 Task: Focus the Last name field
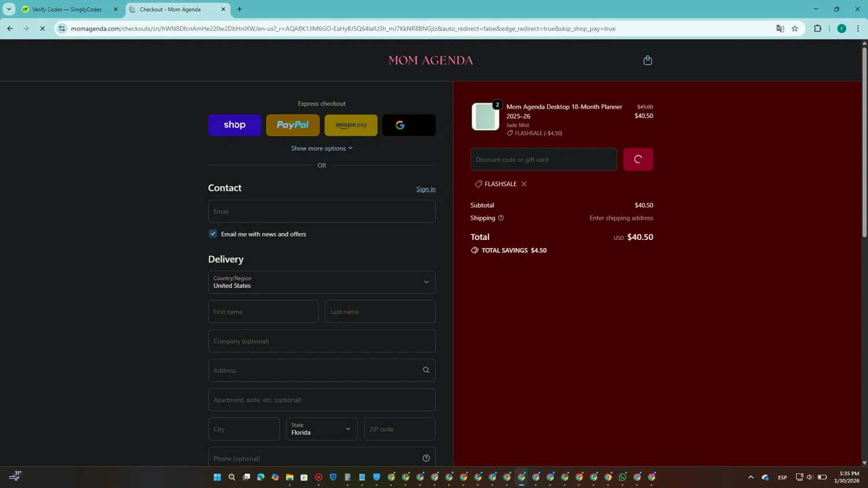coord(380,312)
